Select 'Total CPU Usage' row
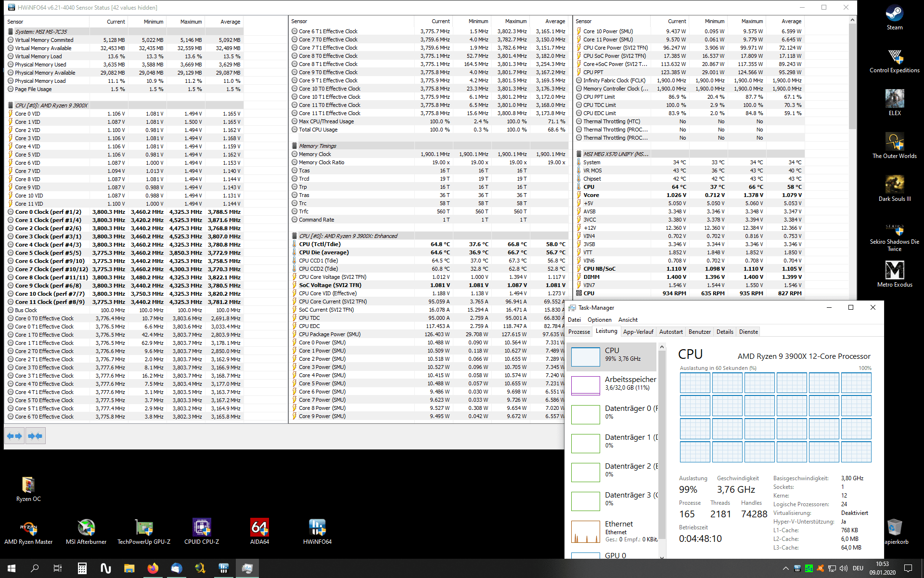The width and height of the screenshot is (924, 578). pos(428,130)
